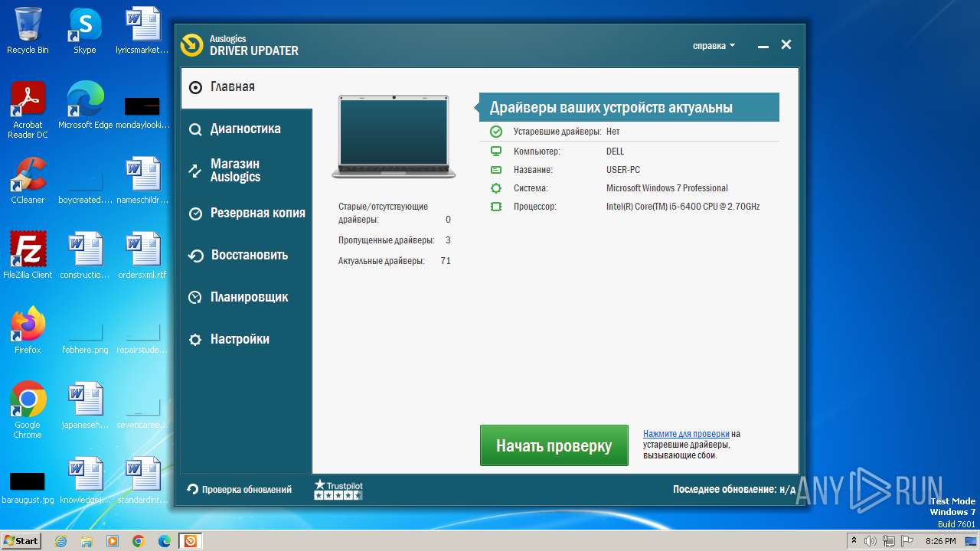This screenshot has width=980, height=551.
Task: Expand the справка dropdown menu
Action: pos(714,46)
